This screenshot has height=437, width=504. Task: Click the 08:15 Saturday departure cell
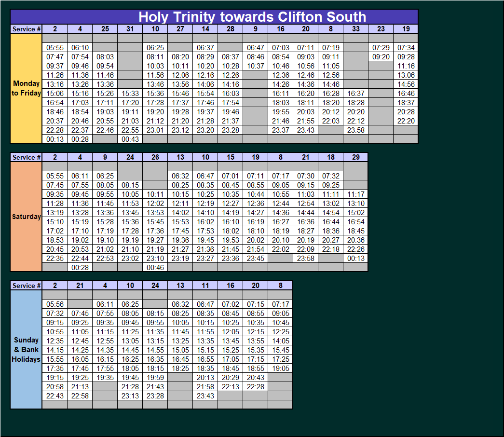(130, 185)
